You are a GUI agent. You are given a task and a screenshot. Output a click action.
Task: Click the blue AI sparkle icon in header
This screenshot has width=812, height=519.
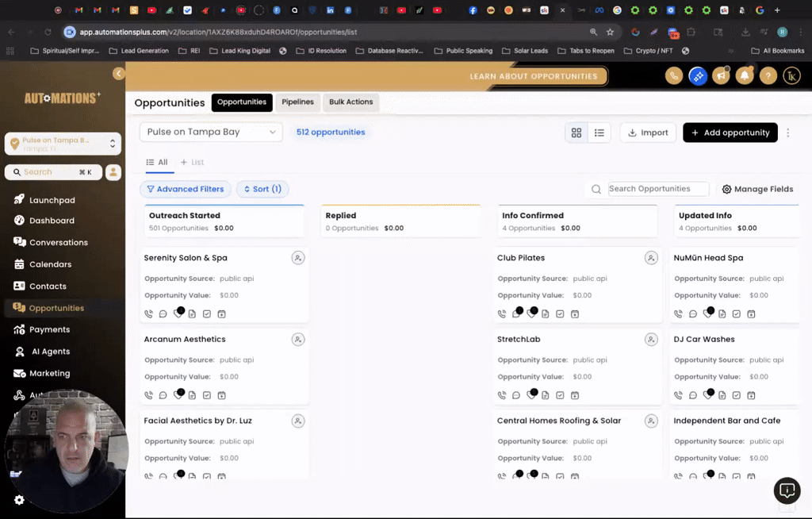tap(698, 76)
